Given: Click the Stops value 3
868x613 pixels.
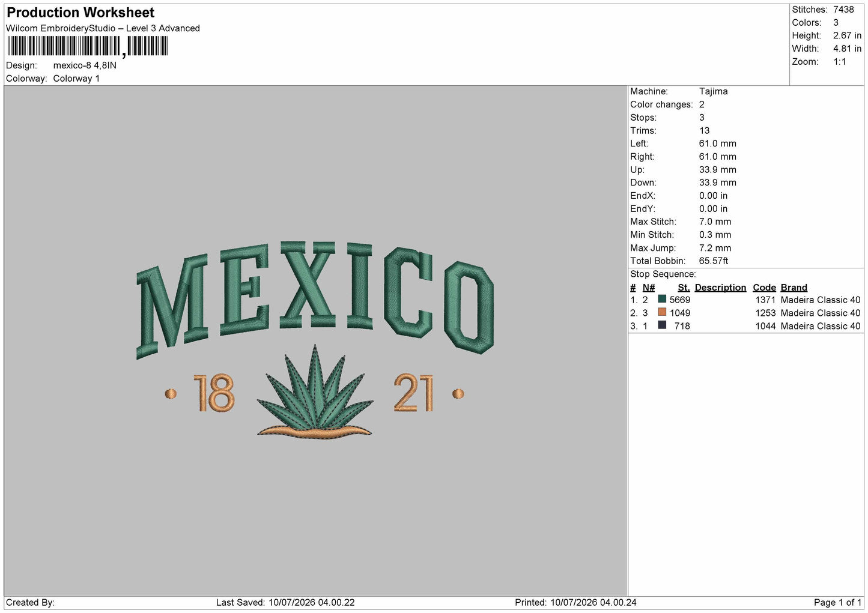Looking at the screenshot, I should point(702,118).
